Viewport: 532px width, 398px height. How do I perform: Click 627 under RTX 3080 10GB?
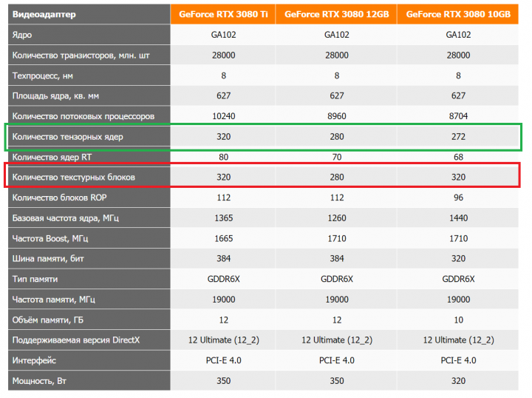coord(458,95)
